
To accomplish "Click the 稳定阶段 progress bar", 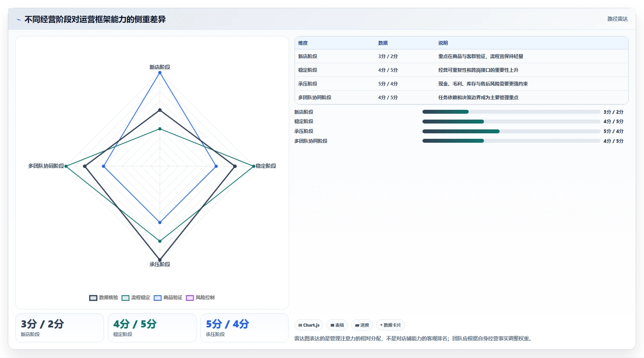I will coord(511,122).
